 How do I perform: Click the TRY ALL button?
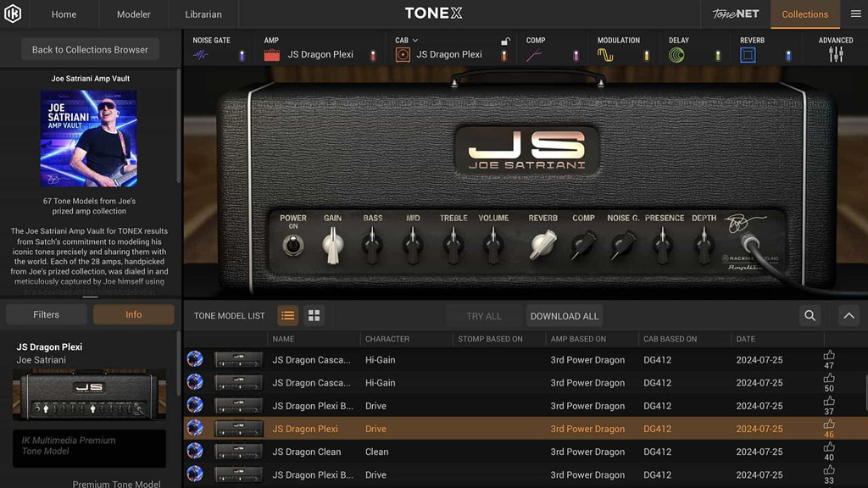click(x=484, y=316)
